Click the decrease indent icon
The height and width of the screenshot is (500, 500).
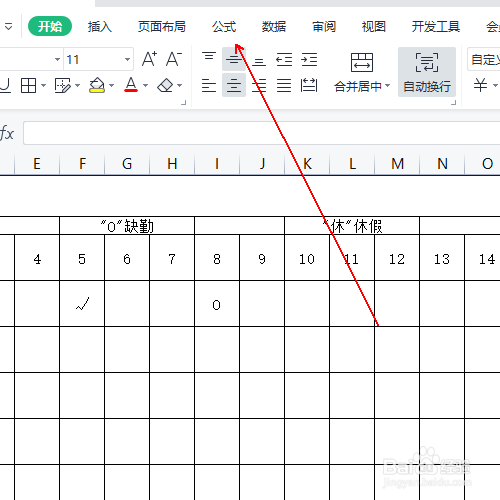point(284,60)
